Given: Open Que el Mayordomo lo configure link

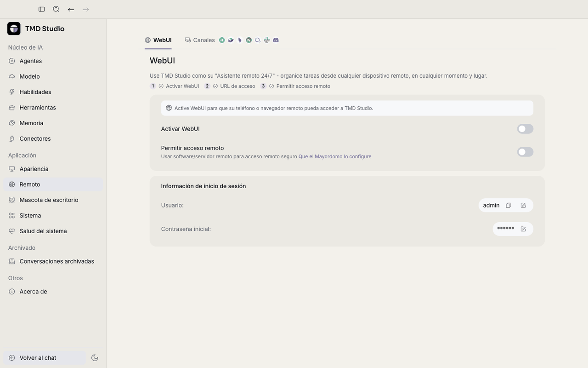Looking at the screenshot, I should (x=335, y=156).
